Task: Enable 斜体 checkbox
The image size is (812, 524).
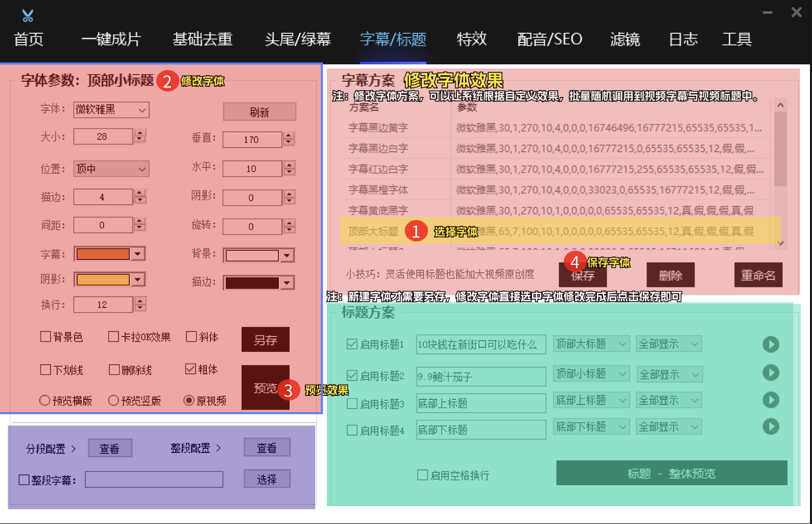Action: click(x=192, y=337)
